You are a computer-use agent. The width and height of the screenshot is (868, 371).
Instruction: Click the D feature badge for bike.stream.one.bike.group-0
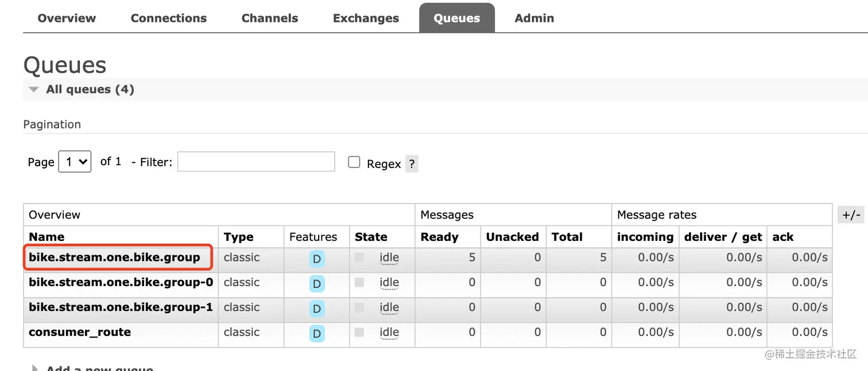(x=316, y=283)
